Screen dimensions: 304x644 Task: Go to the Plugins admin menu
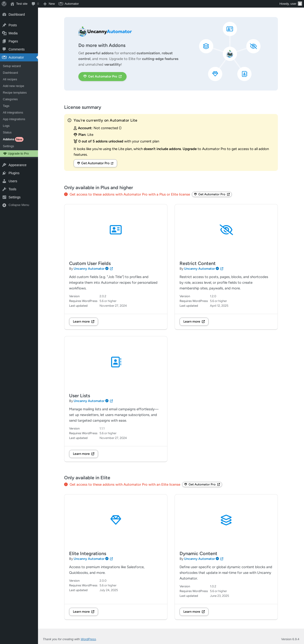click(x=14, y=173)
